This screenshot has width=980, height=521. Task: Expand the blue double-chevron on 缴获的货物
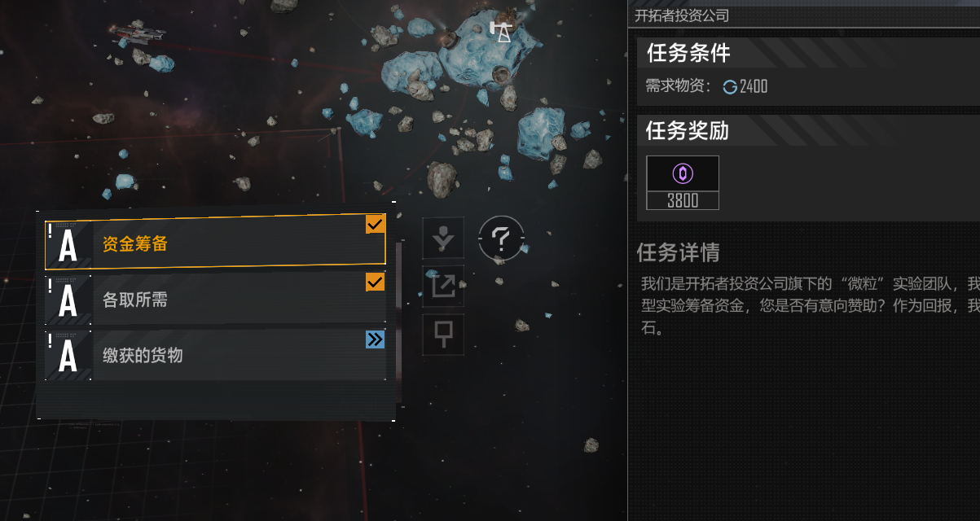tap(375, 339)
